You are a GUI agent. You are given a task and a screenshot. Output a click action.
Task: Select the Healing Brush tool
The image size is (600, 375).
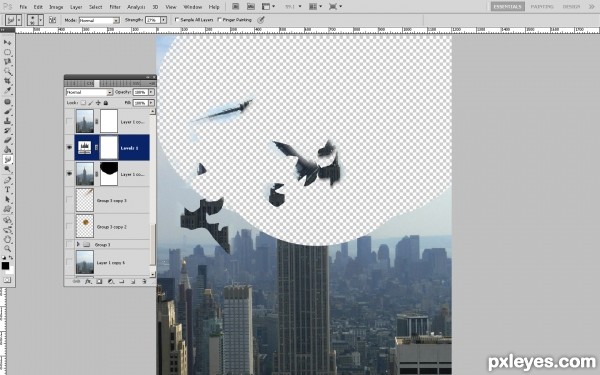(x=7, y=102)
